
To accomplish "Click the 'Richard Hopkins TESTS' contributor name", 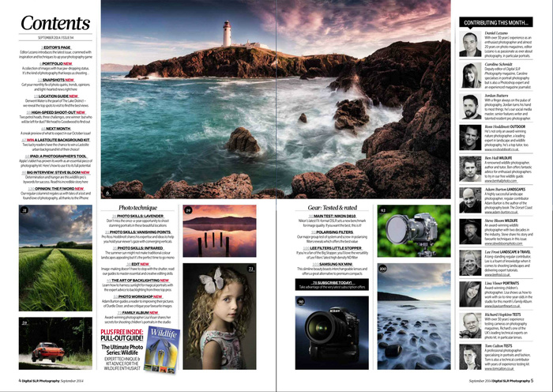I will tap(502, 315).
